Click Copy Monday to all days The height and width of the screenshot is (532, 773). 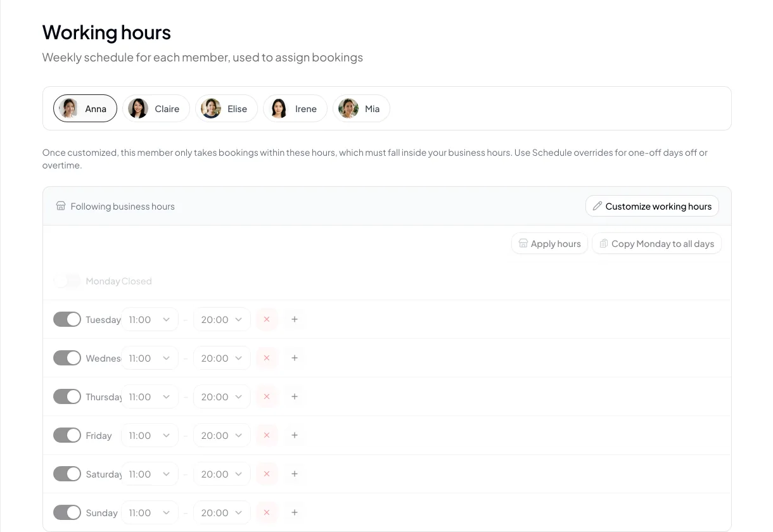pos(656,243)
